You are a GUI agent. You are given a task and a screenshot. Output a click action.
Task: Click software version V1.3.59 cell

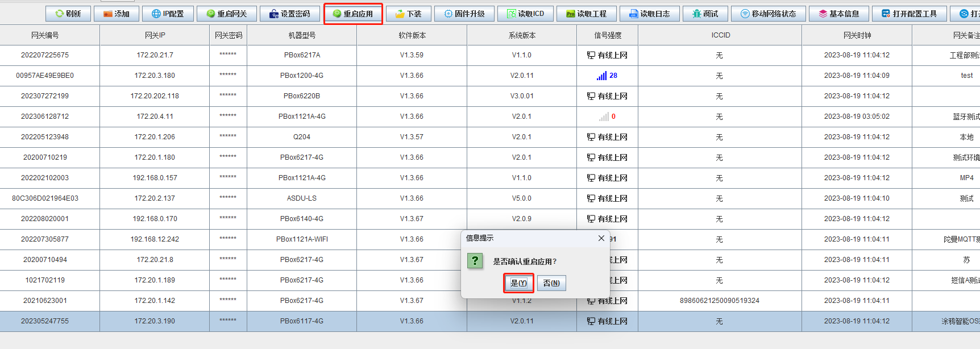pos(412,55)
